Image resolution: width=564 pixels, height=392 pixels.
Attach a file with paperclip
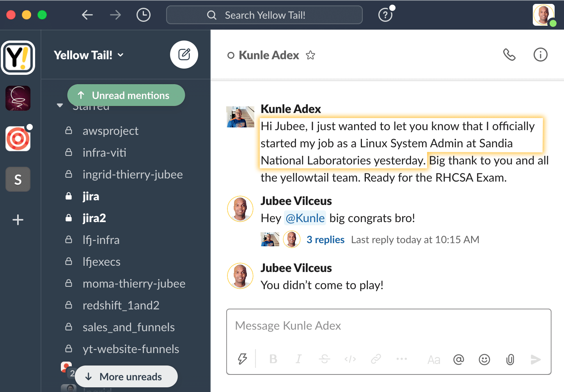pyautogui.click(x=510, y=359)
